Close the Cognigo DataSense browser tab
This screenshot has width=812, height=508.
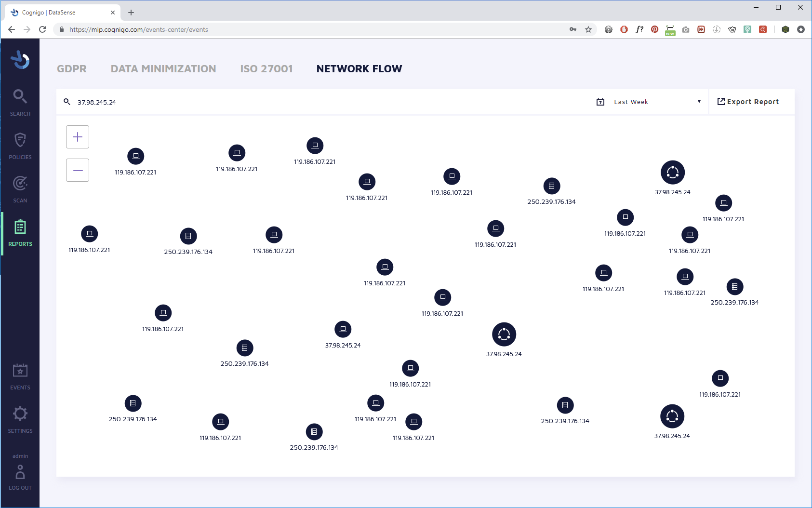coord(113,13)
